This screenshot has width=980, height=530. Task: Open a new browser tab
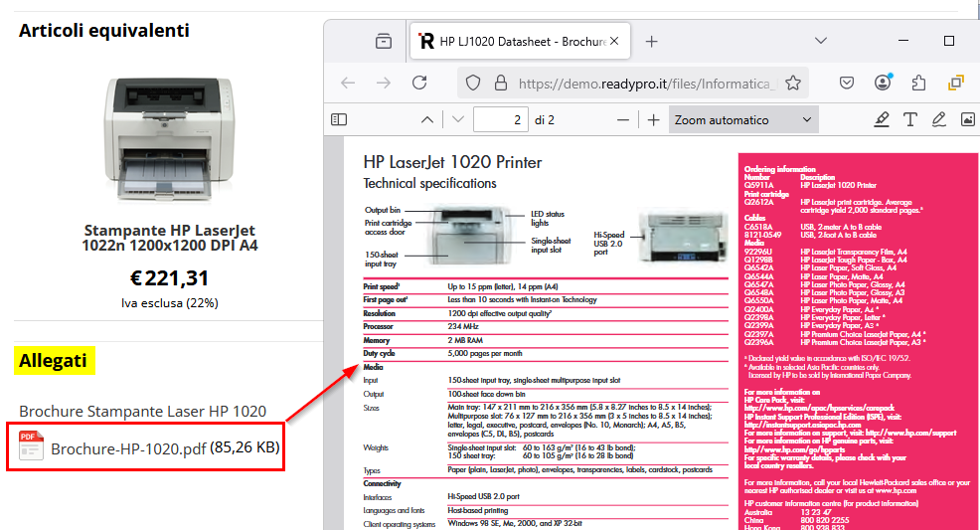point(651,41)
